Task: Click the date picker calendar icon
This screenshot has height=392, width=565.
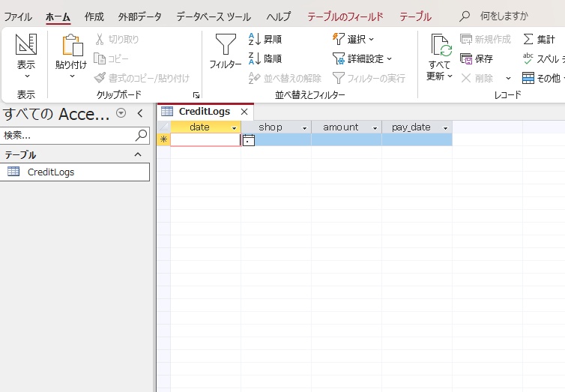Action: tap(249, 140)
